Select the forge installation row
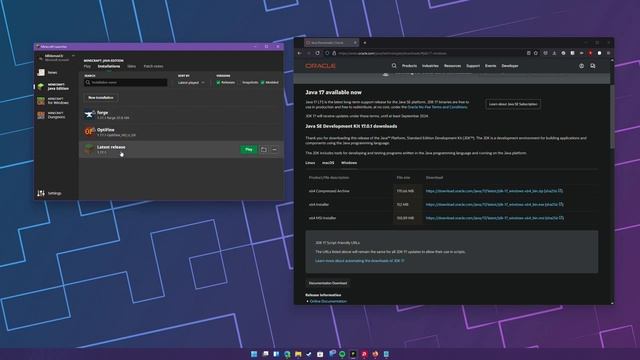The height and width of the screenshot is (360, 640). [x=181, y=115]
